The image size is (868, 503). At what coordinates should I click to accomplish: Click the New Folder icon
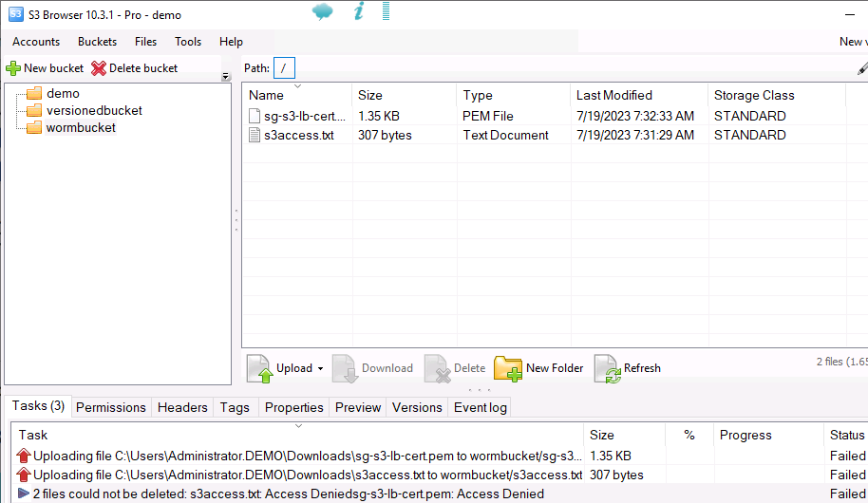tap(508, 368)
